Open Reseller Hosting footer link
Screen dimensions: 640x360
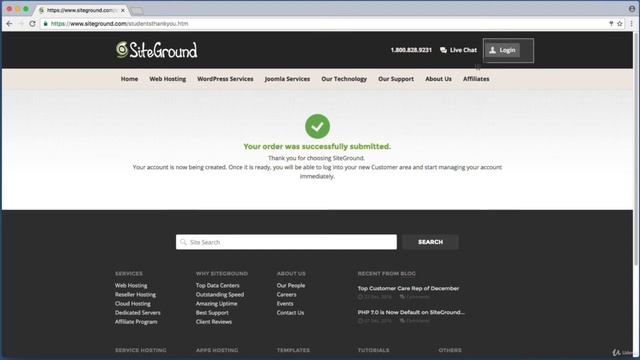[x=135, y=294]
